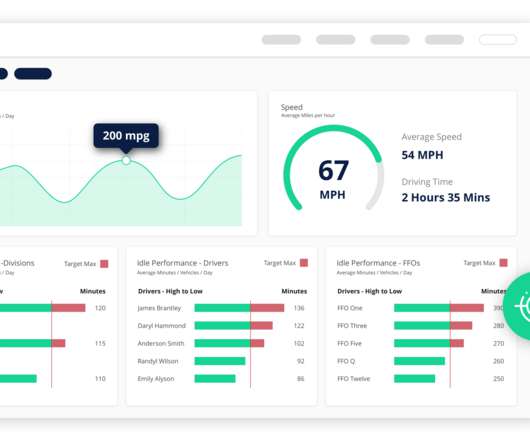Click the Average Speed label

(432, 137)
